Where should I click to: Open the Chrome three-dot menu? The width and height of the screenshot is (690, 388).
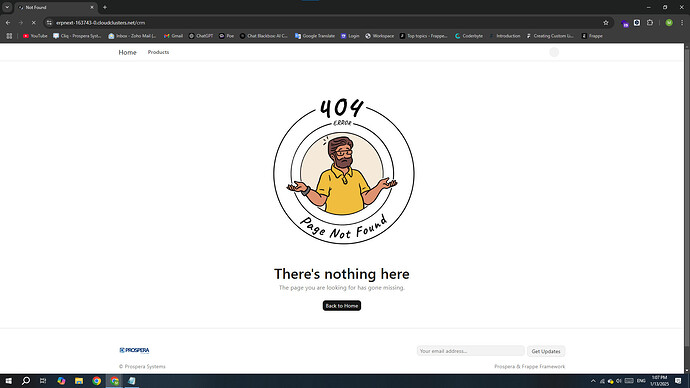682,23
